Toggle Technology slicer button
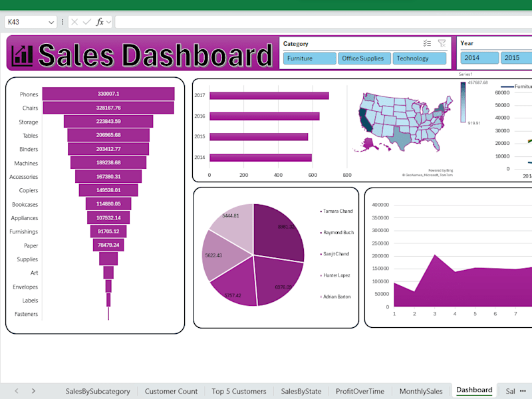This screenshot has height=399, width=532. click(x=420, y=59)
